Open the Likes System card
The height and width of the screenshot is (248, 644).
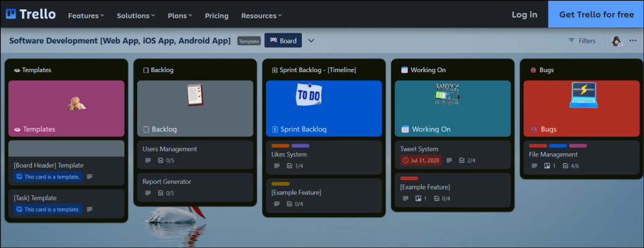click(324, 158)
